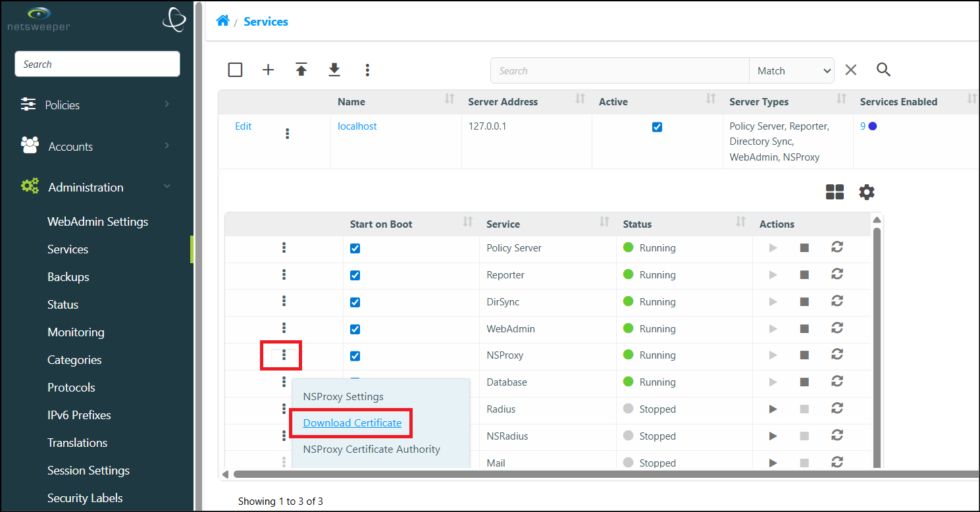
Task: Sort services by Status column
Action: pyautogui.click(x=740, y=221)
